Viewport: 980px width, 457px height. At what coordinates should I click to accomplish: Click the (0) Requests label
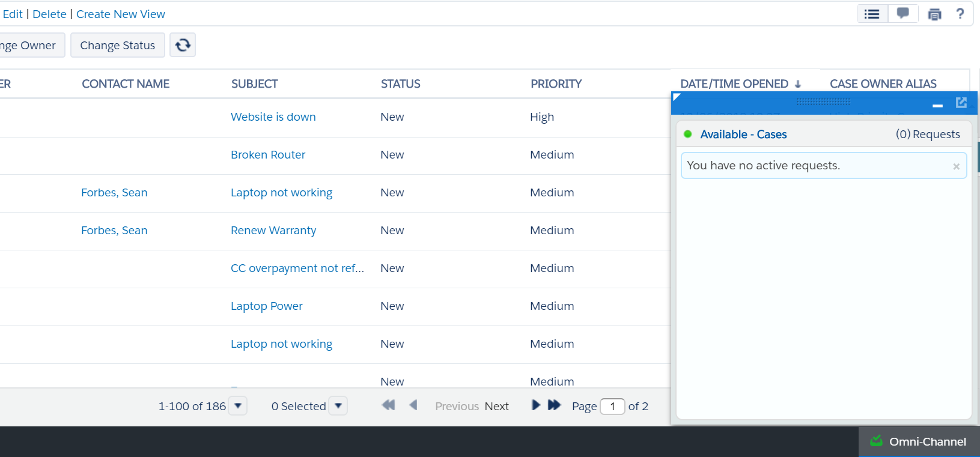click(x=928, y=135)
